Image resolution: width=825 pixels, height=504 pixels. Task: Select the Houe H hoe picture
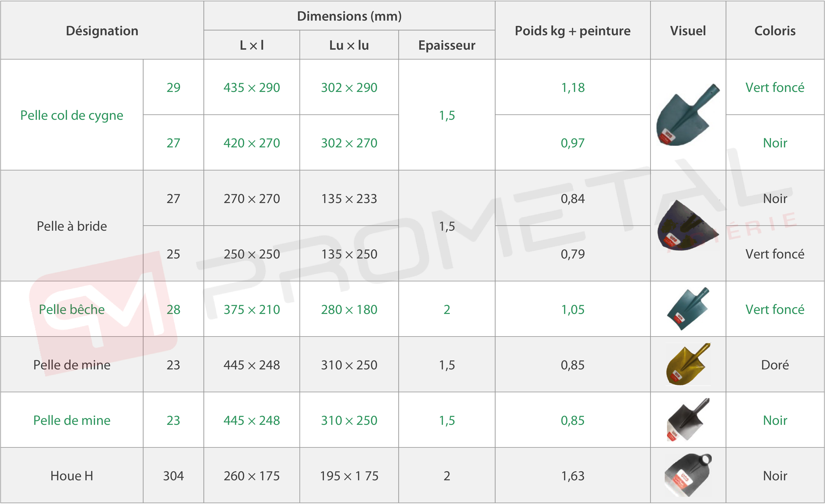tap(688, 475)
